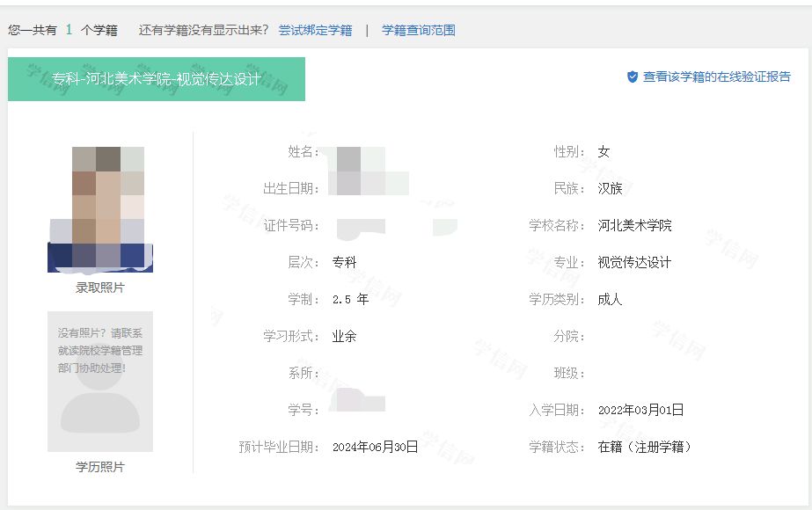
Task: Click the ethnicity value 汉族
Action: tap(610, 188)
